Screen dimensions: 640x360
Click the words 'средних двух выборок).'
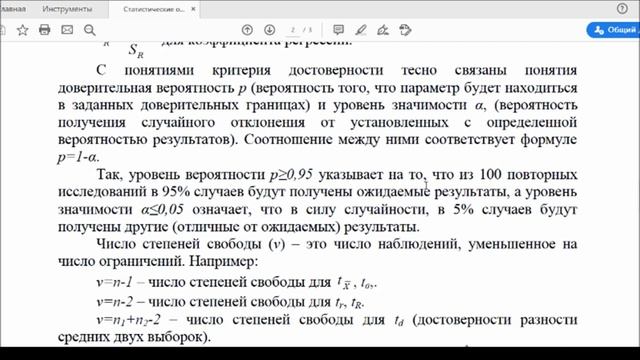[x=134, y=337]
